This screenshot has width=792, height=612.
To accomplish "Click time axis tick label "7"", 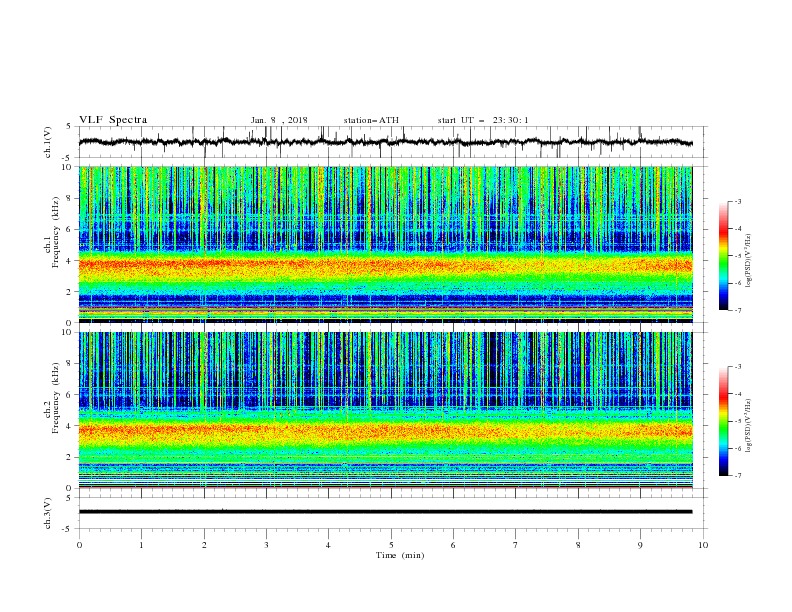I will pyautogui.click(x=516, y=545).
